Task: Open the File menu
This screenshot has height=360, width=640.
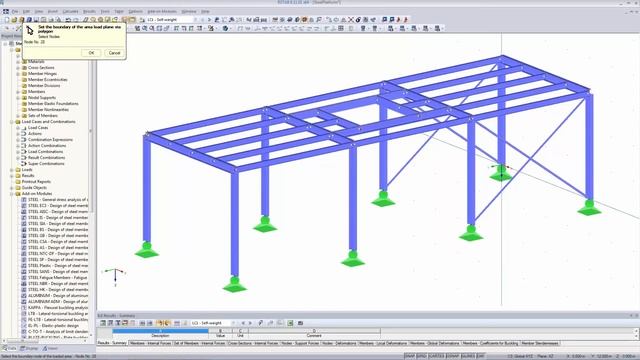Action: (x=15, y=11)
